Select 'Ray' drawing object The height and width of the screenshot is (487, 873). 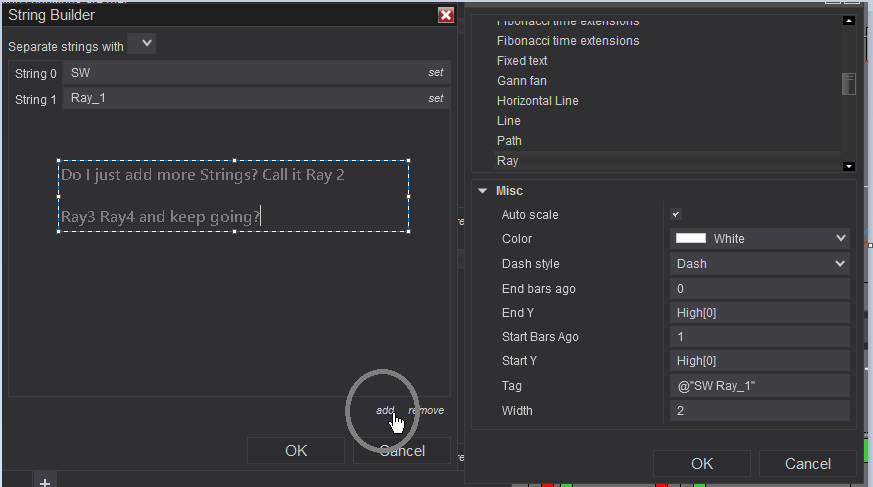tap(507, 161)
